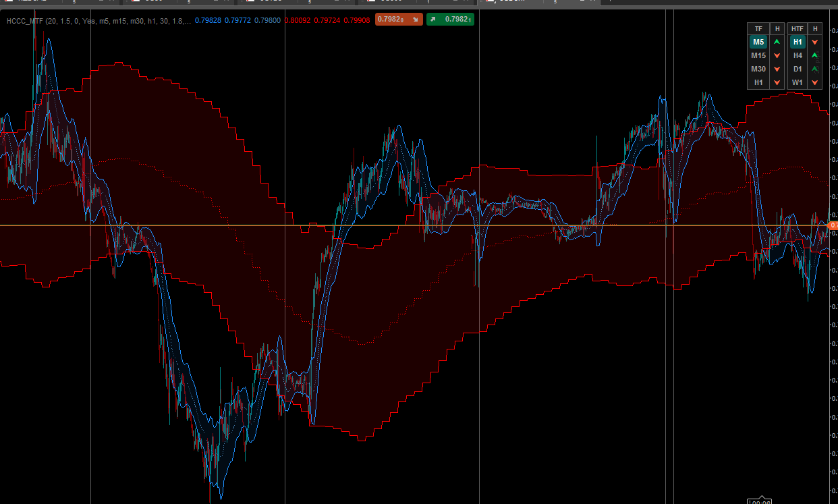Select the M5 timeframe in the TF panel
The height and width of the screenshot is (504, 838).
758,42
